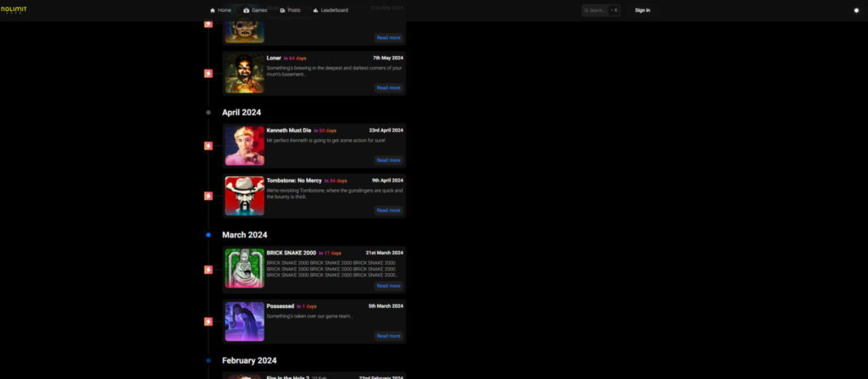This screenshot has width=868, height=379.
Task: Select the March 2024 timeline dot
Action: coord(209,235)
